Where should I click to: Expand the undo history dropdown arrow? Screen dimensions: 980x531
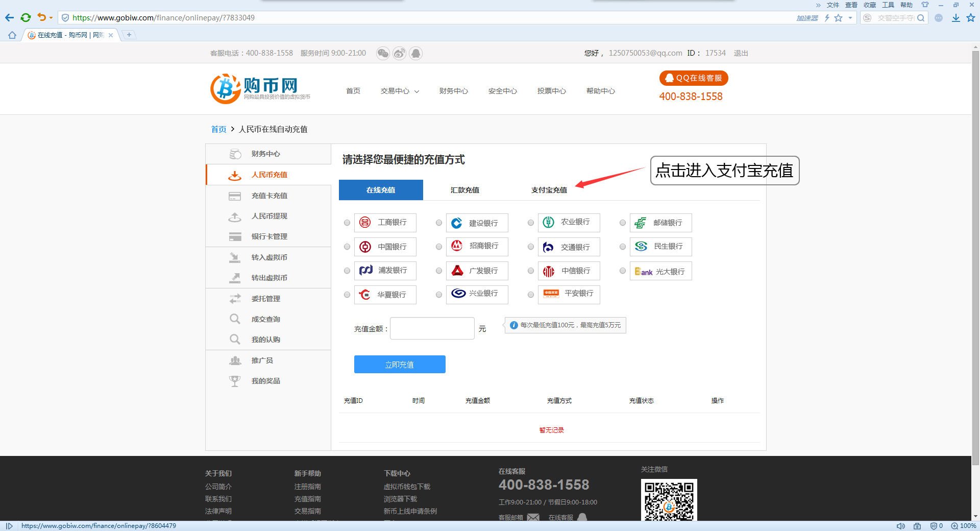pos(51,17)
